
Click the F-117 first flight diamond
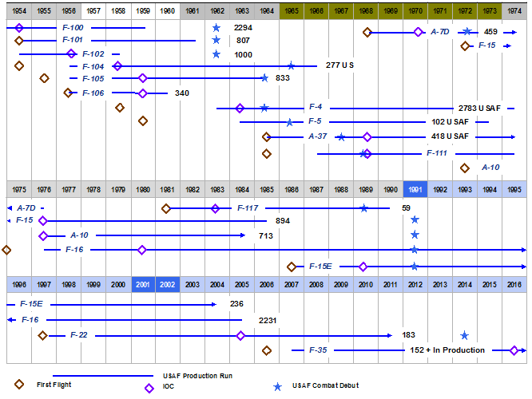click(166, 208)
